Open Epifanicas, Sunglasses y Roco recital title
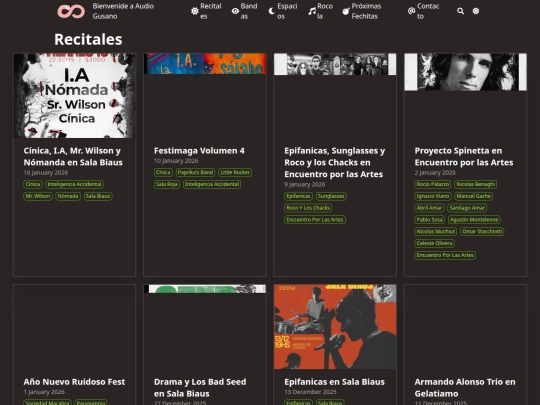 (x=334, y=162)
